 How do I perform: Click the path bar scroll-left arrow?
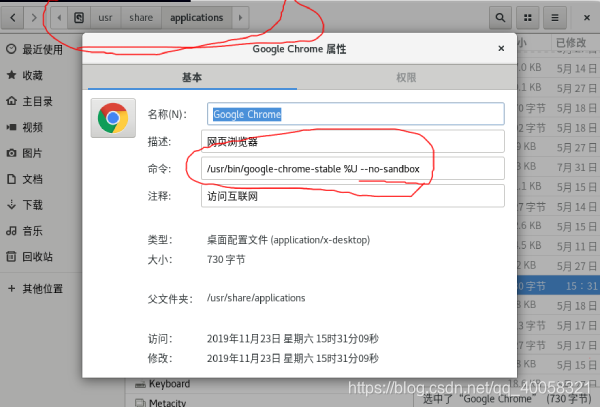tap(59, 18)
